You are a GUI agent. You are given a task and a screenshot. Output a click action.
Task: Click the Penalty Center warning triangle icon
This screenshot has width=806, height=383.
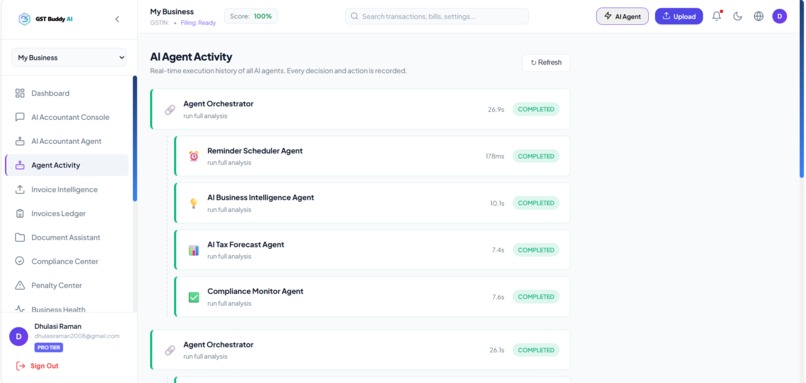pyautogui.click(x=20, y=285)
